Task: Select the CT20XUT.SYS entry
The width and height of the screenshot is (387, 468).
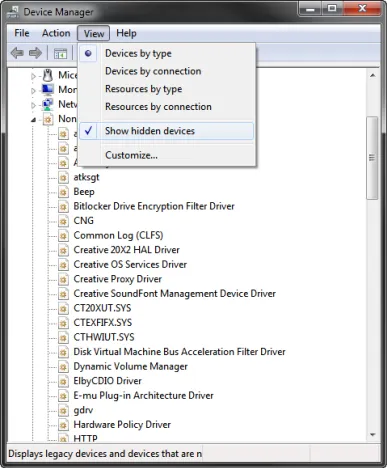Action: (102, 308)
